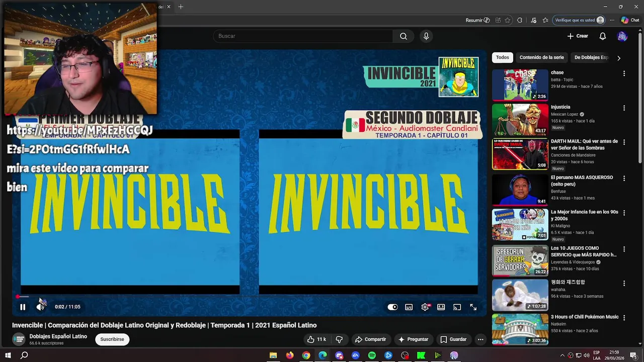Launch Firefox from taskbar
This screenshot has width=644, height=362.
tap(290, 355)
